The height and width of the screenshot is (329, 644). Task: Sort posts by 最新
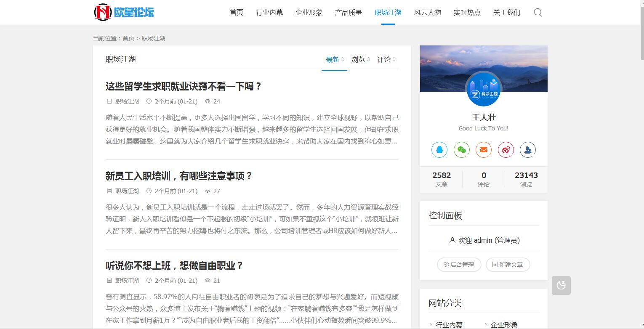[335, 59]
